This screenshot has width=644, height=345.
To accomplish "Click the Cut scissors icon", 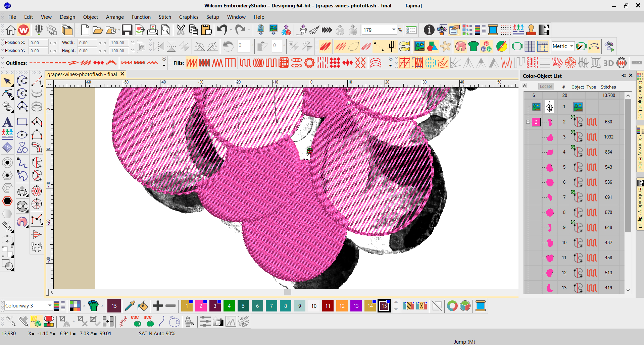I will click(x=181, y=30).
